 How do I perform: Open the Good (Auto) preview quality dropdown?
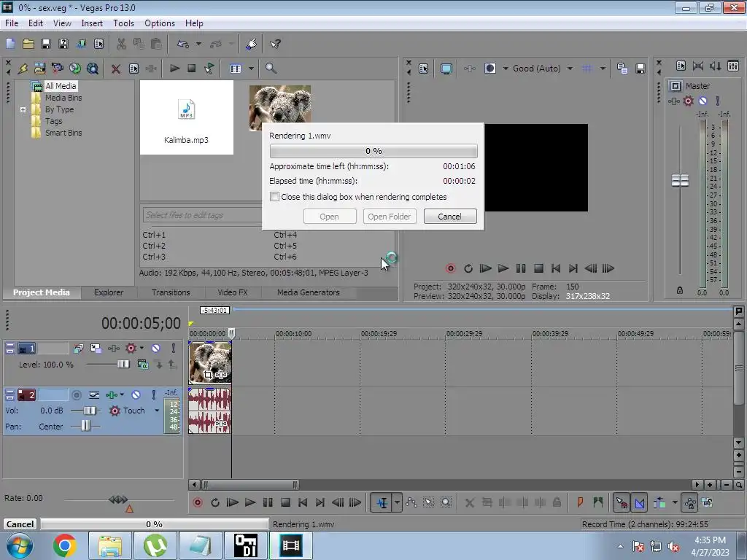tap(570, 69)
